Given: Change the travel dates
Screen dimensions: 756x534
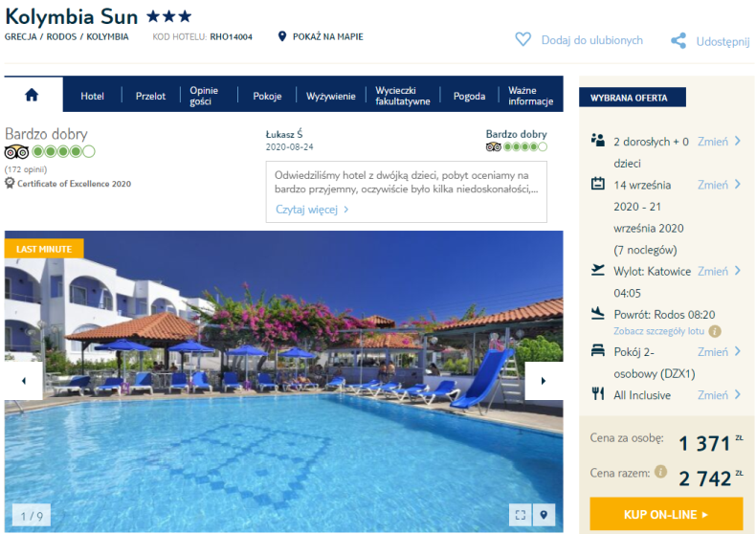Looking at the screenshot, I should tap(719, 185).
